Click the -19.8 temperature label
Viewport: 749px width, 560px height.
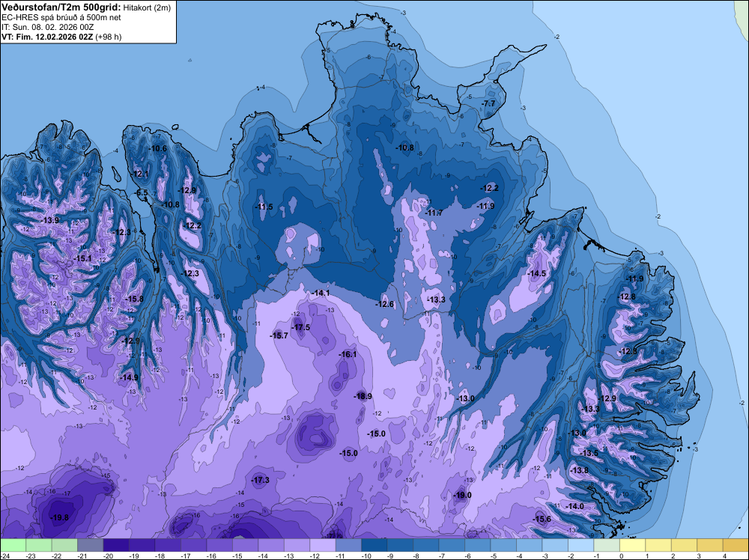click(x=59, y=517)
